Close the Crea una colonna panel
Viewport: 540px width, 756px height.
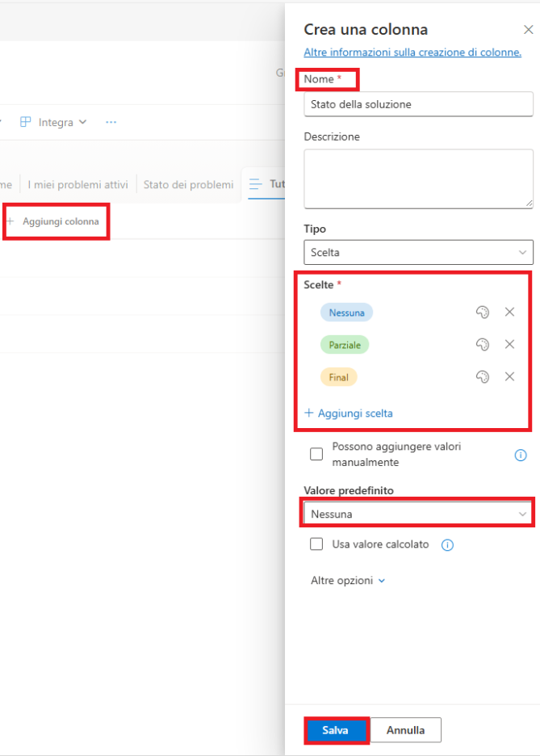pos(529,30)
